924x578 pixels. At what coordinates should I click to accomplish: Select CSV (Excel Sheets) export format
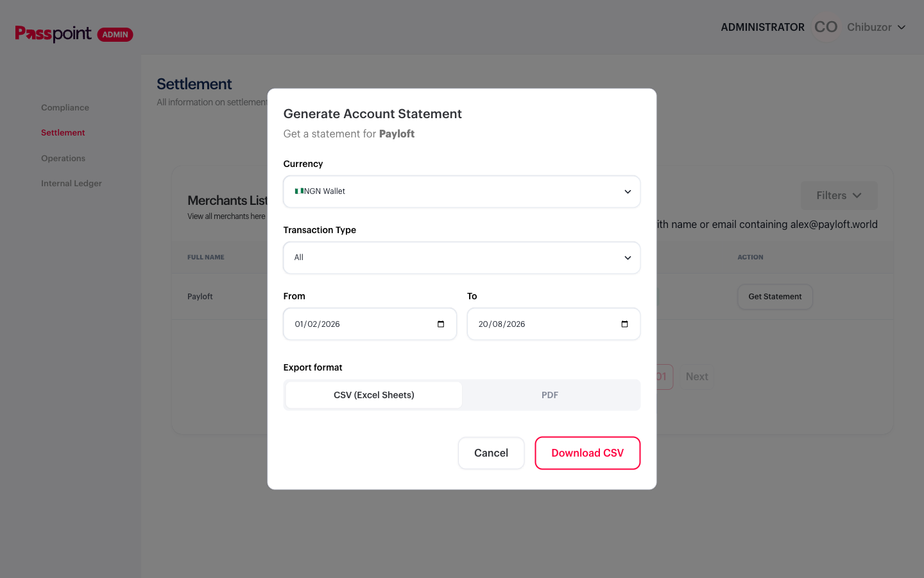pos(374,395)
